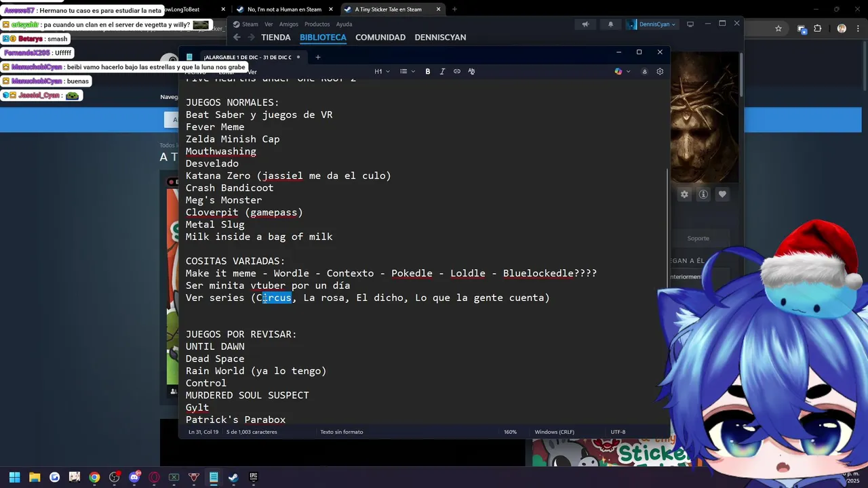This screenshot has height=488, width=868.
Task: Open Steam from taskbar
Action: pos(233,477)
